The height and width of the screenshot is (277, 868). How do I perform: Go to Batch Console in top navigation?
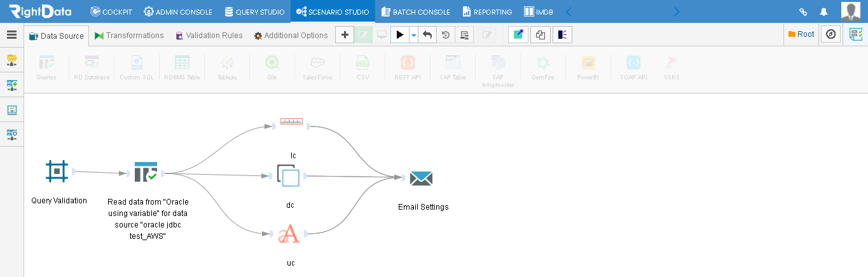(416, 11)
